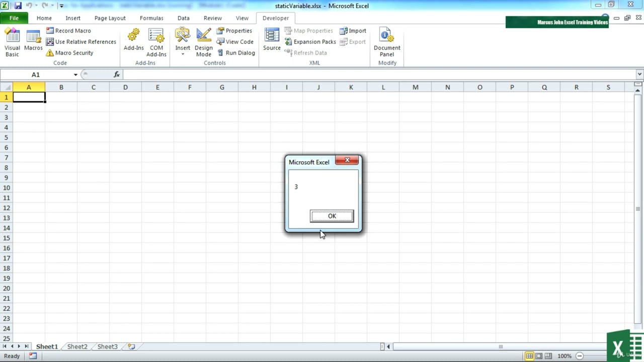Open Macro Security settings
Image resolution: width=644 pixels, height=362 pixels.
[x=69, y=53]
